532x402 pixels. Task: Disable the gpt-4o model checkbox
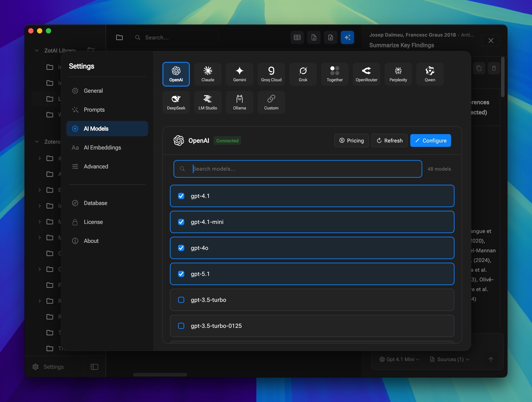click(181, 248)
